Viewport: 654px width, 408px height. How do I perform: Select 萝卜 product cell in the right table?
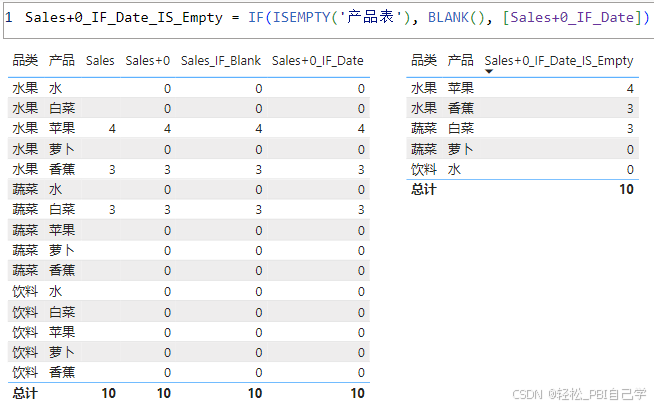[x=460, y=149]
